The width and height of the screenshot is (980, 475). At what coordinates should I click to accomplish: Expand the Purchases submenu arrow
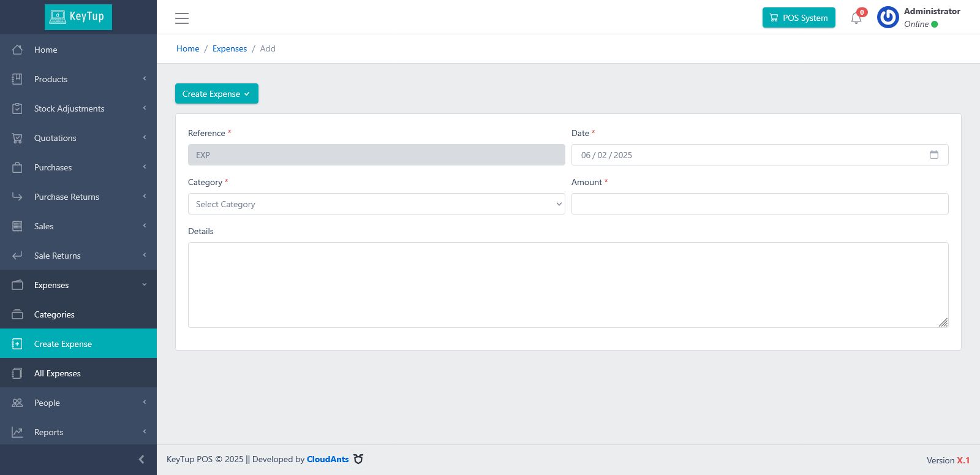pyautogui.click(x=145, y=167)
